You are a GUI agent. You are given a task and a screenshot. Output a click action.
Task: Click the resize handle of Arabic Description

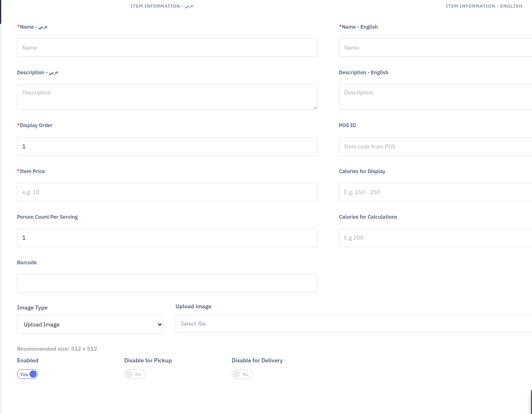pyautogui.click(x=315, y=107)
